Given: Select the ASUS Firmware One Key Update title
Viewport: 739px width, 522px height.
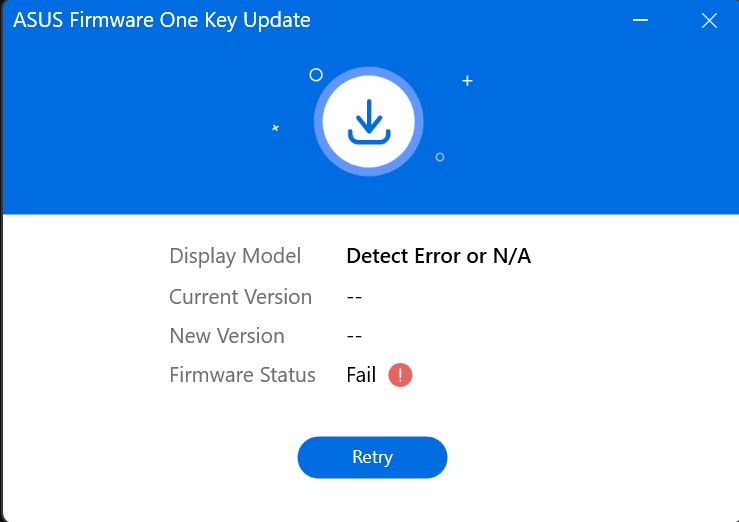Looking at the screenshot, I should click(x=162, y=20).
